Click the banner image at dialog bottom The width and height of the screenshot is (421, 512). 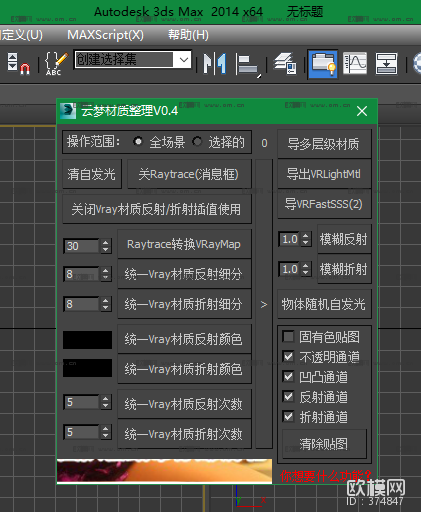(x=165, y=471)
